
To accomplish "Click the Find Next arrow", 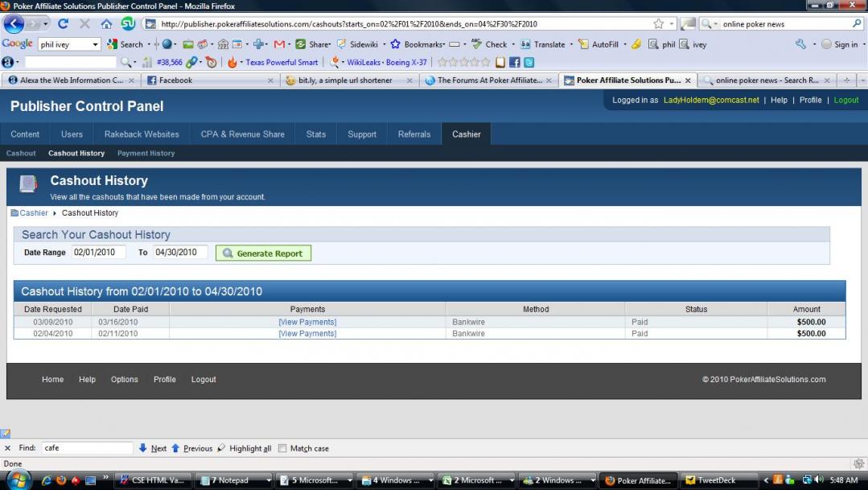I will [142, 448].
